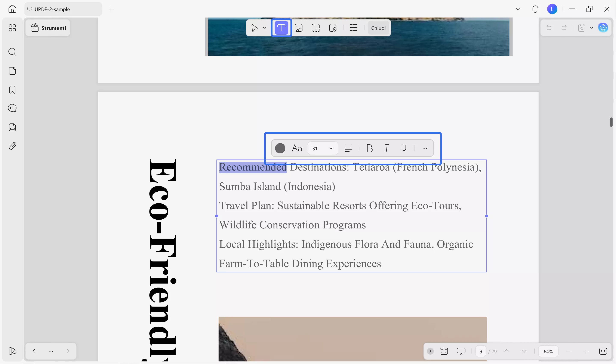
Task: Switch to two-page view layout
Action: click(444, 351)
